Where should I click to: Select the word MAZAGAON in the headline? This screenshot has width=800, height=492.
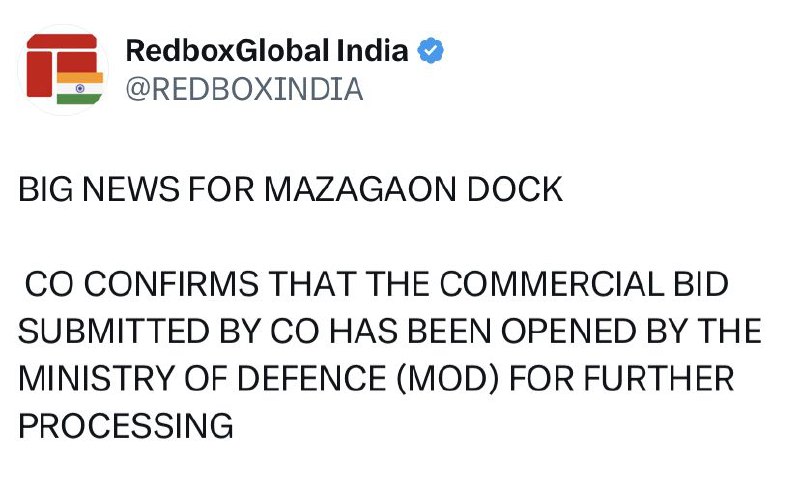[x=360, y=189]
